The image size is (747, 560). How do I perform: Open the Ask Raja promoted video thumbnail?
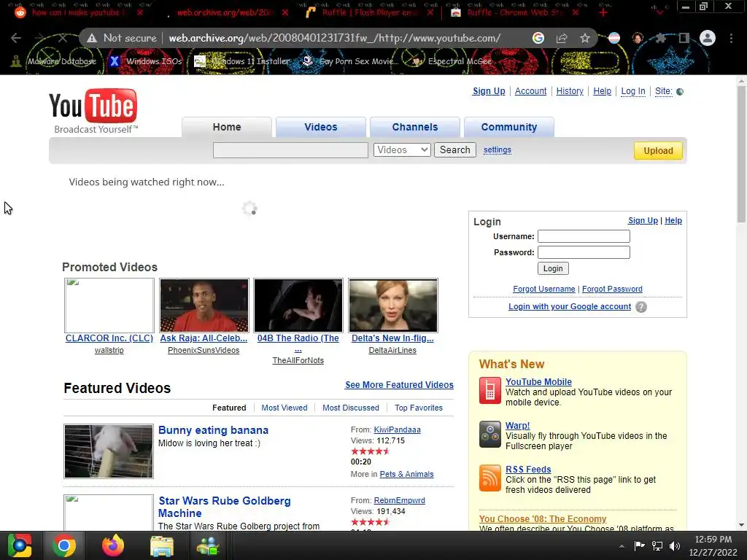click(204, 306)
